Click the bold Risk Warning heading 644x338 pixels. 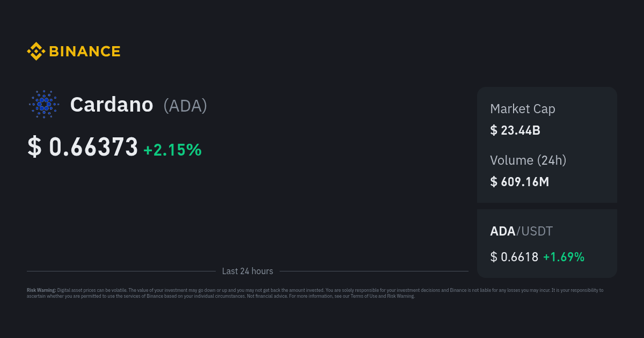click(41, 290)
